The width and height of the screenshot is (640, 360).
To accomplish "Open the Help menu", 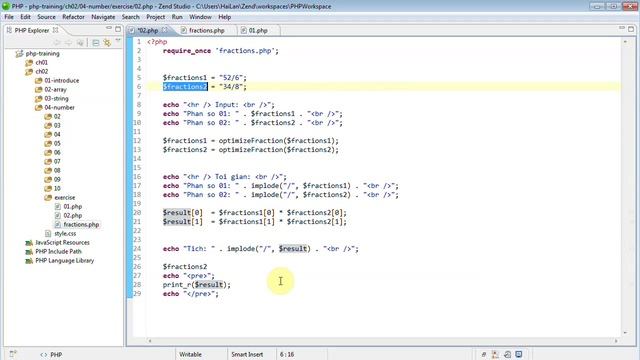I will tap(224, 17).
